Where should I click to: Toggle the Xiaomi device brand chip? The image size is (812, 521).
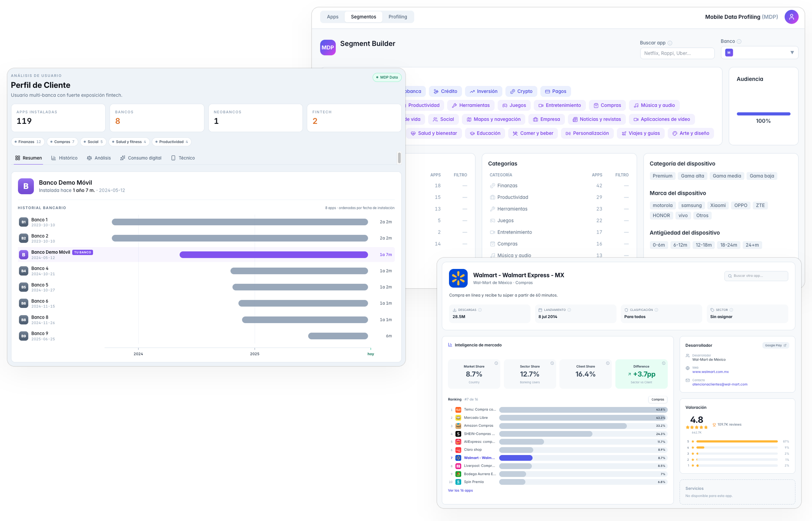718,205
